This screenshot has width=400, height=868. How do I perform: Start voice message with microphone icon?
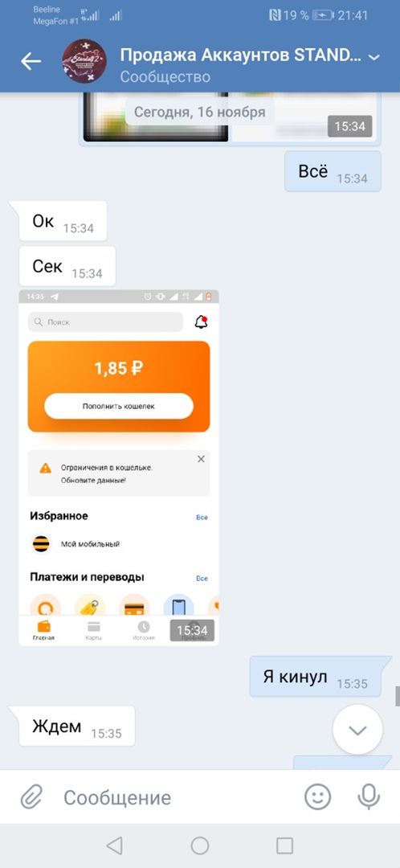click(369, 797)
